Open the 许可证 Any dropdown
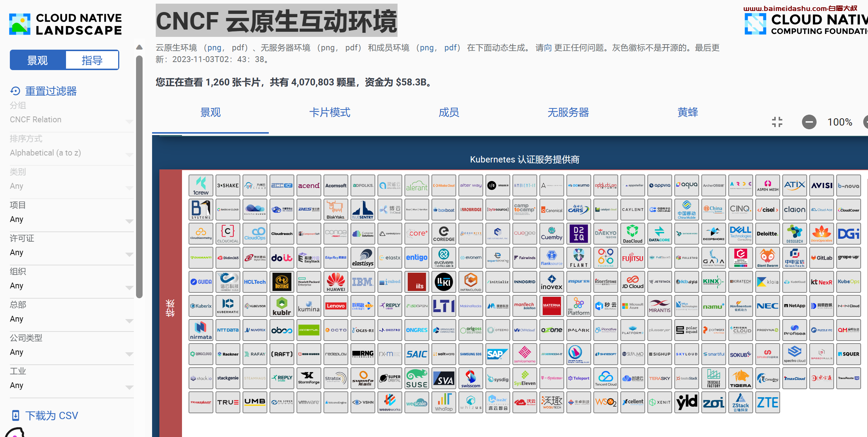 click(71, 253)
